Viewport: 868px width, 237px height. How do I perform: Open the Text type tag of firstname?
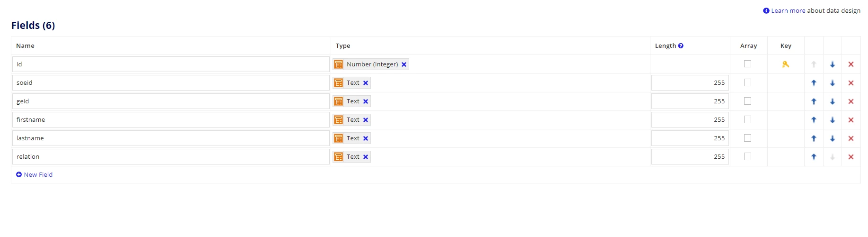point(352,120)
